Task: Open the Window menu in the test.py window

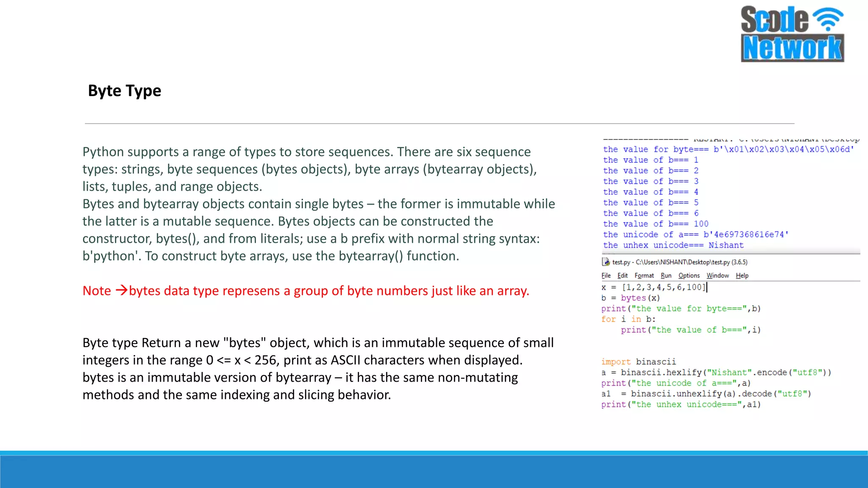Action: pyautogui.click(x=718, y=276)
